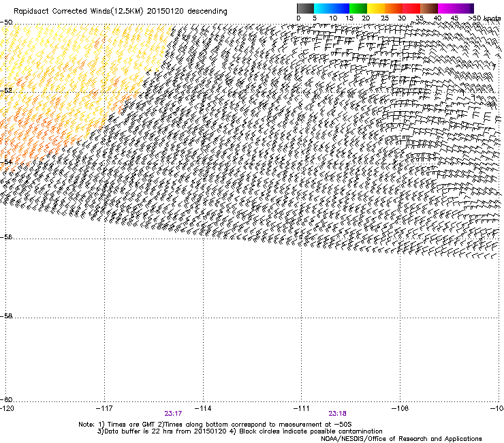The width and height of the screenshot is (504, 443).
Task: Click the purple 45-50 knots color swatch
Action: [464, 8]
